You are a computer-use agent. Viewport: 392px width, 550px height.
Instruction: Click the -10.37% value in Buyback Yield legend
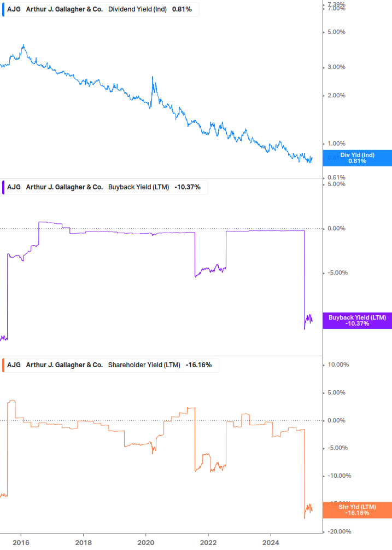tap(188, 187)
